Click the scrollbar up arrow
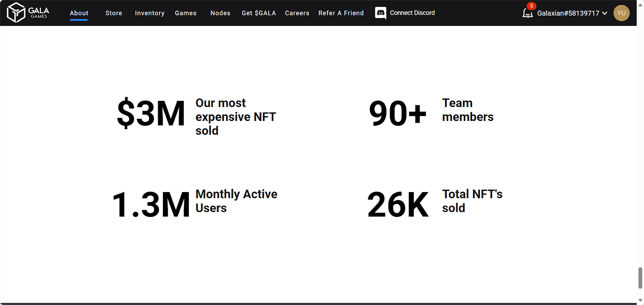The width and height of the screenshot is (644, 305). 640,5
